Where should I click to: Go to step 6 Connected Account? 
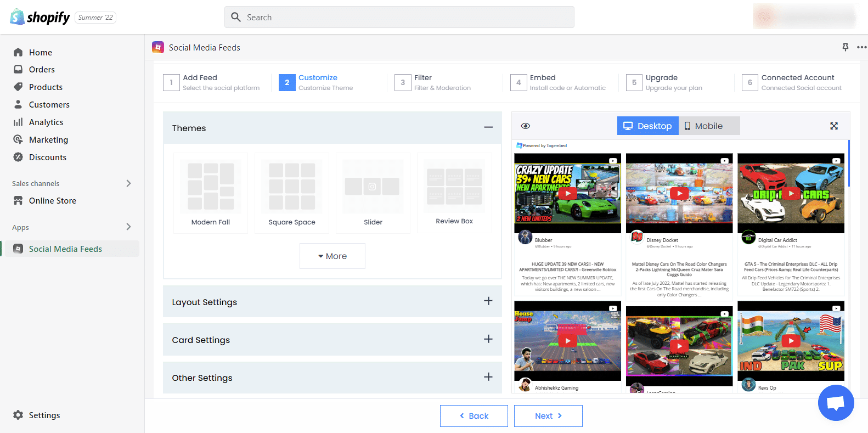[792, 82]
